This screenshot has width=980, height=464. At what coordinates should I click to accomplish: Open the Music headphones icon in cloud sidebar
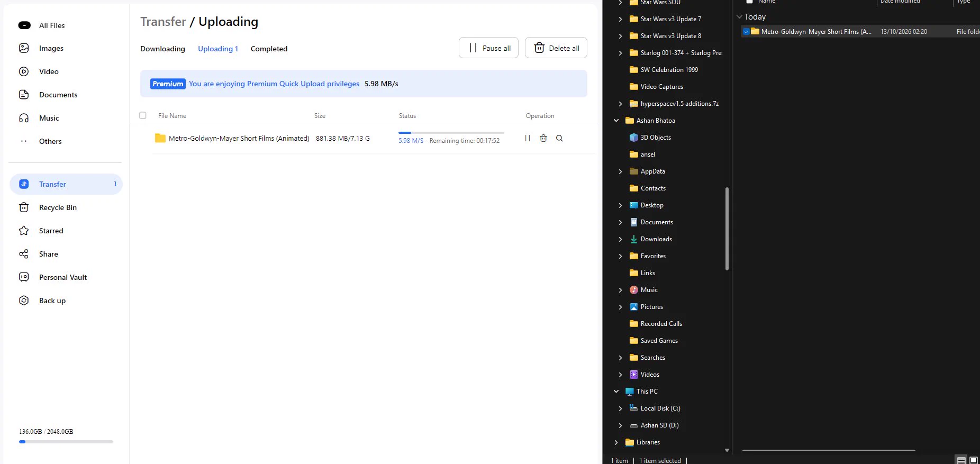[x=24, y=118]
